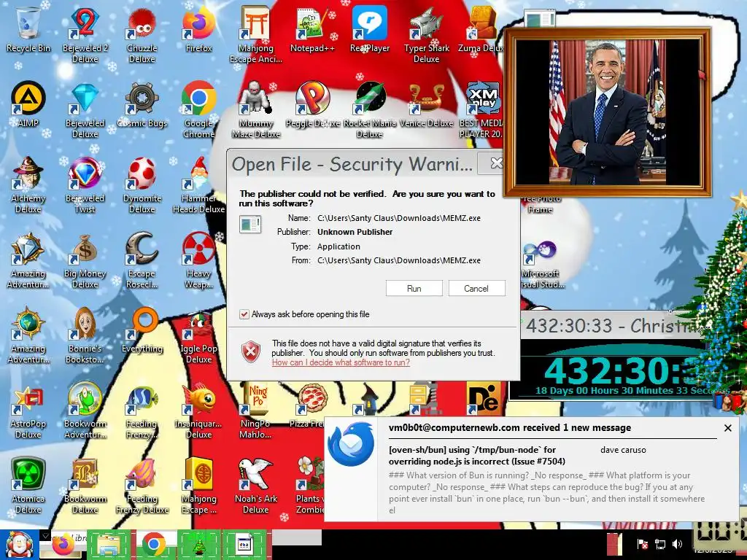Launch Heavy Weapon desktop icon
This screenshot has width=747, height=560.
198,260
